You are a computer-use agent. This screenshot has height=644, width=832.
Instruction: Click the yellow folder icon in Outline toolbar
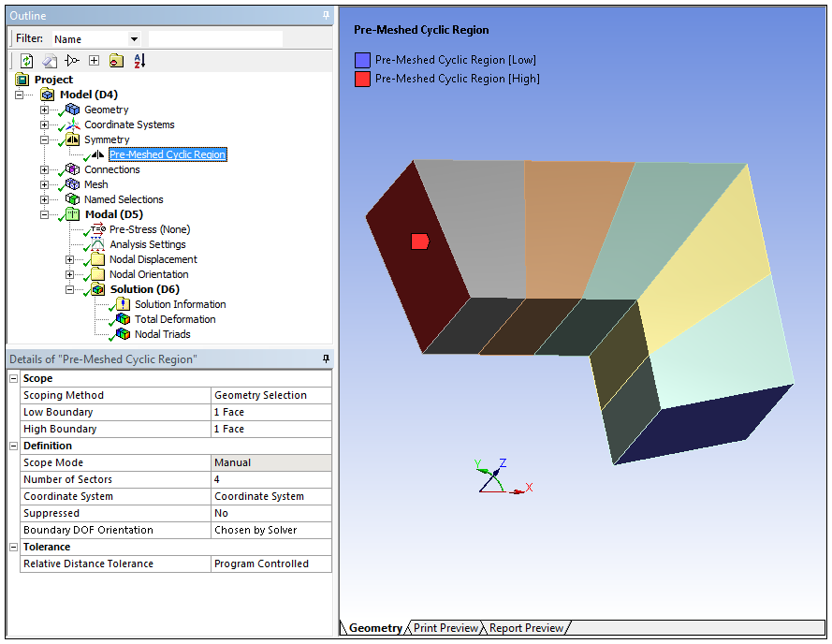tap(115, 61)
